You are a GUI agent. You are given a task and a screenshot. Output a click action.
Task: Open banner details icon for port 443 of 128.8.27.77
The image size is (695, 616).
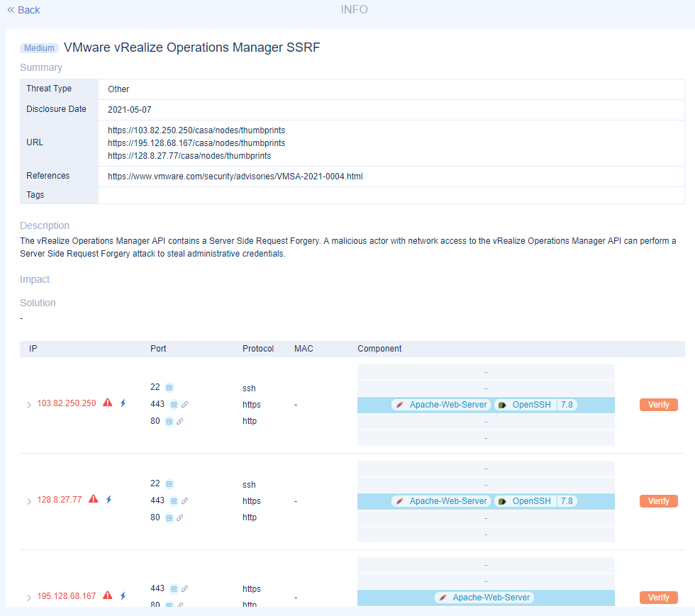point(174,500)
